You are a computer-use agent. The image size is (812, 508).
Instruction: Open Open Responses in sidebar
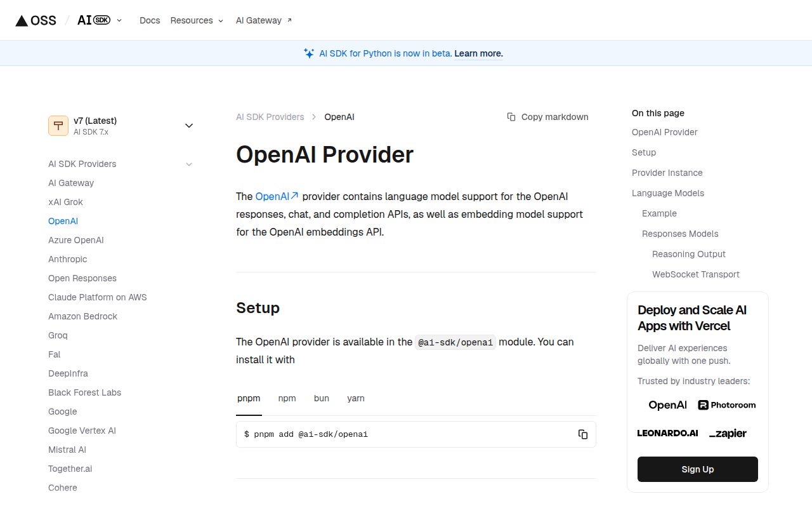[x=82, y=278]
